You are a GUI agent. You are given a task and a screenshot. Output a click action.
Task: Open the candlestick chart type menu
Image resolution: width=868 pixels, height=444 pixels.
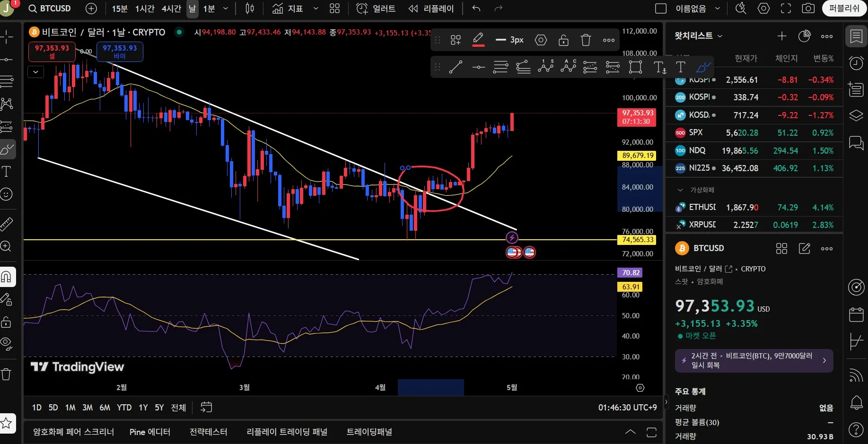click(250, 9)
